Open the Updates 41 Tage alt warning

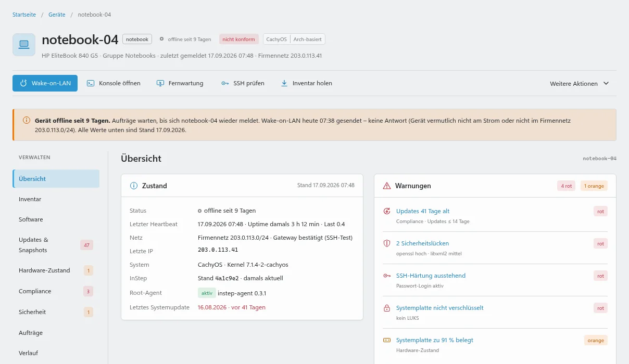coord(423,211)
